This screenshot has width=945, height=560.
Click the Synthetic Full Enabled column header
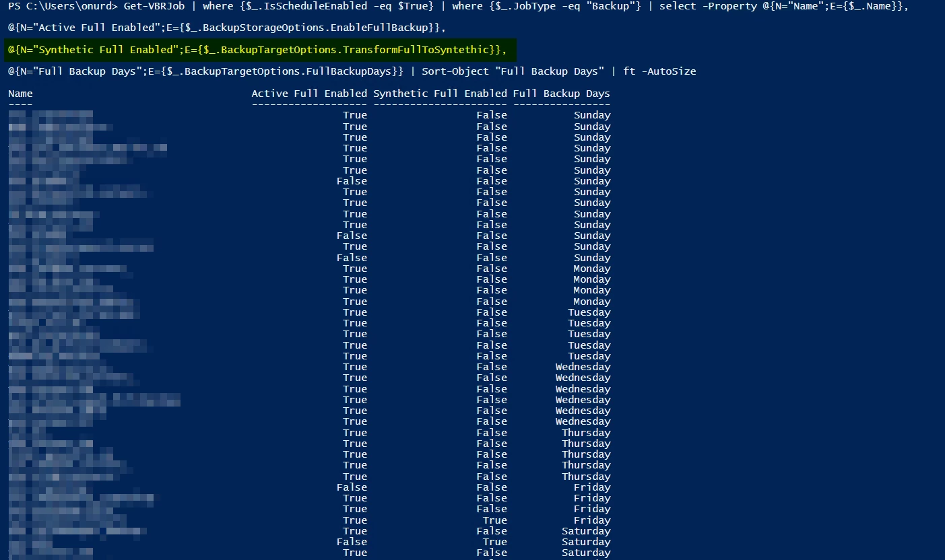(440, 94)
